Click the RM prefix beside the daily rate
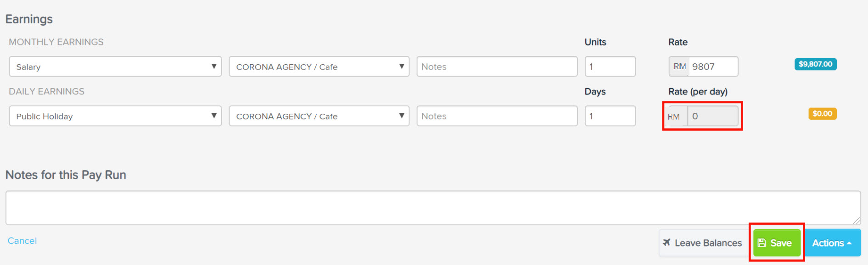This screenshot has height=265, width=868. 674,116
